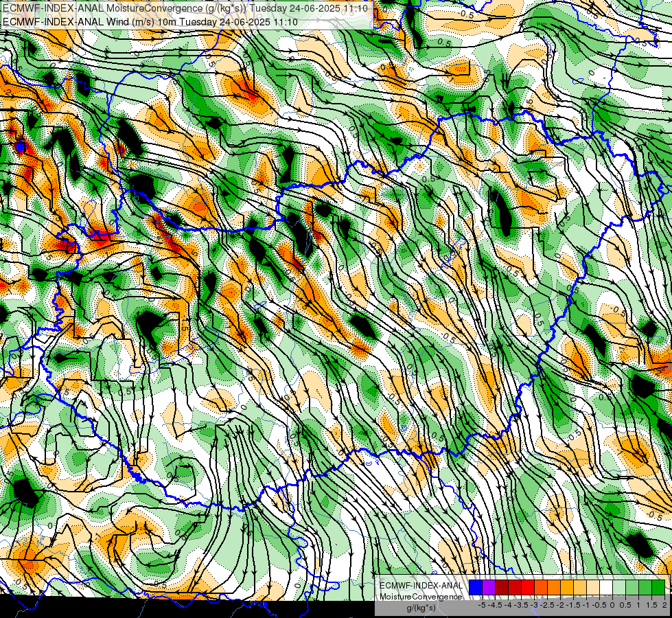Click the darkest red legend swatch

[502, 587]
